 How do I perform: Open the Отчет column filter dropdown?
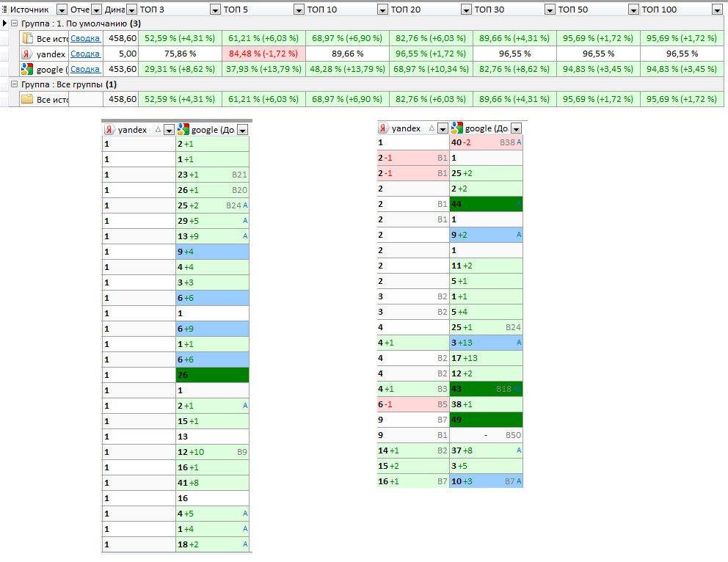coord(97,10)
